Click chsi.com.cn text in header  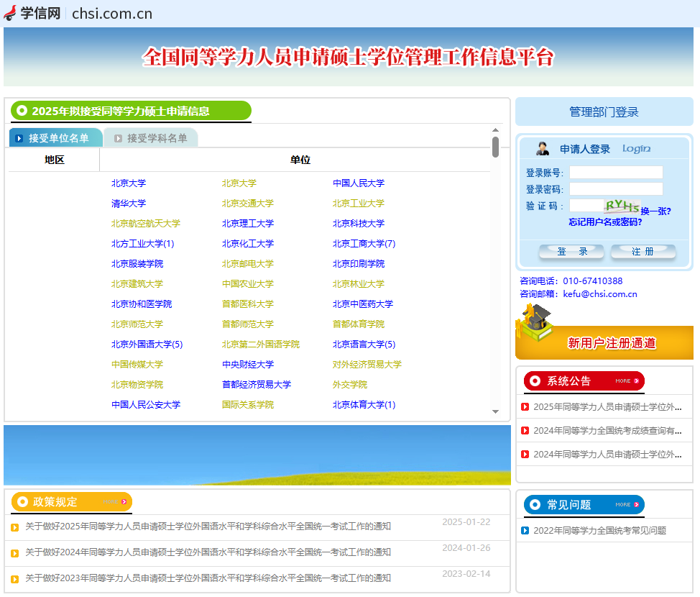pos(112,14)
